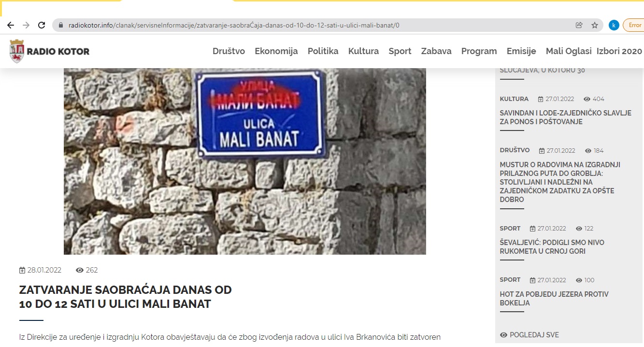Reload the Radio Kotor page
644x347 pixels.
click(42, 25)
